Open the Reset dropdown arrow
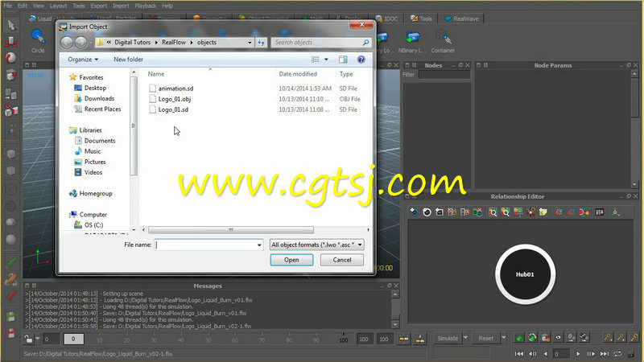The height and width of the screenshot is (362, 644). click(504, 338)
